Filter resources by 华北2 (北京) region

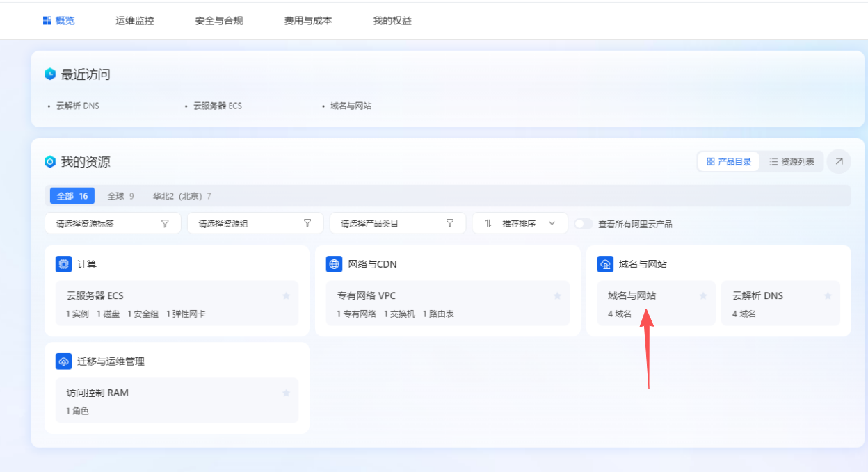click(x=182, y=196)
